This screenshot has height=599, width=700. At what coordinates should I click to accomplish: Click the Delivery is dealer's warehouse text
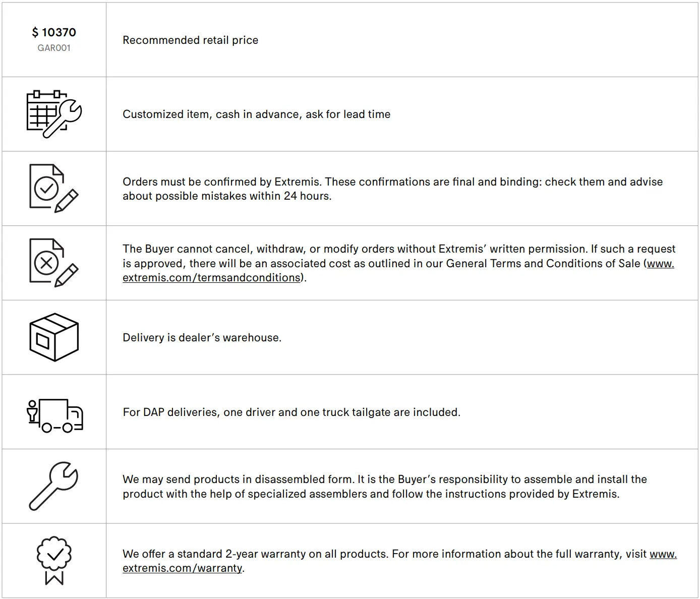tap(202, 338)
